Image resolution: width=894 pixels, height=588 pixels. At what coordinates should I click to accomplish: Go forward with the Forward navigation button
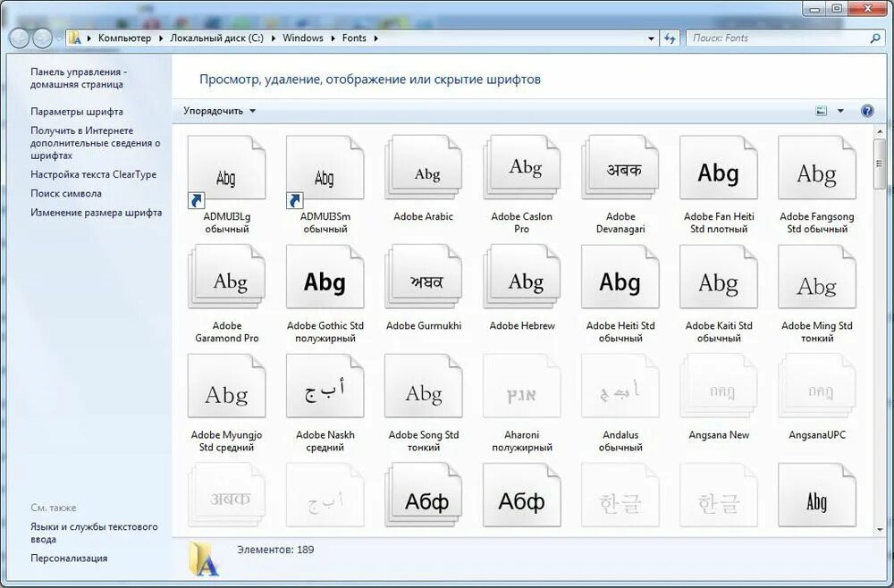pyautogui.click(x=42, y=38)
